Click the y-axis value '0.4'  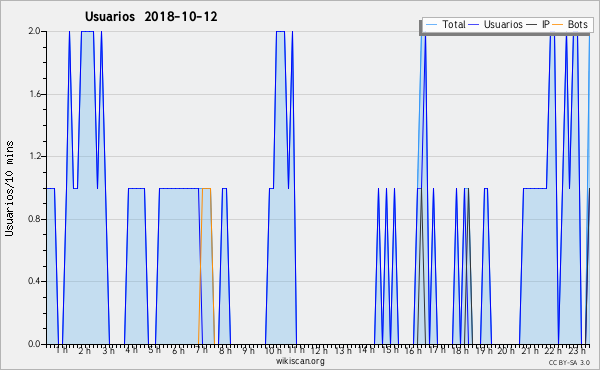[35, 281]
